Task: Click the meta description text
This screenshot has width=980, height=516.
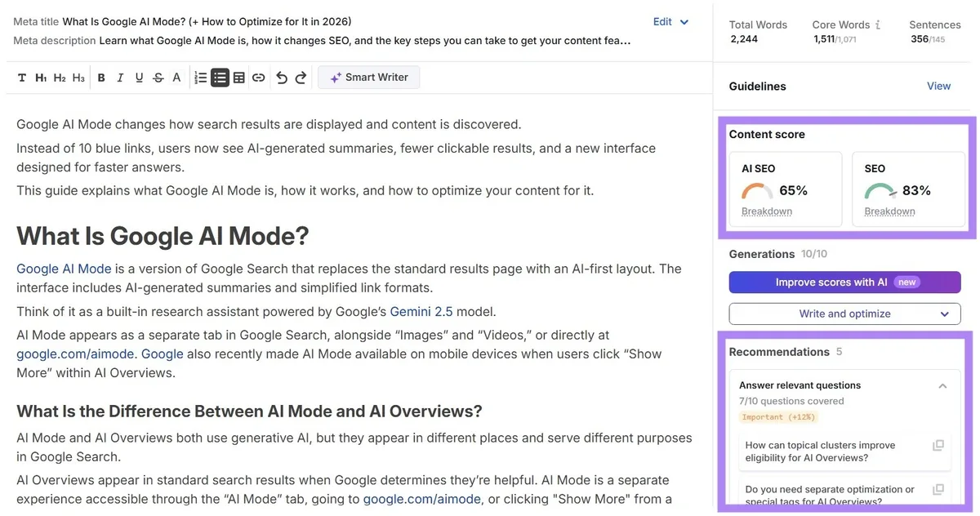Action: point(365,40)
